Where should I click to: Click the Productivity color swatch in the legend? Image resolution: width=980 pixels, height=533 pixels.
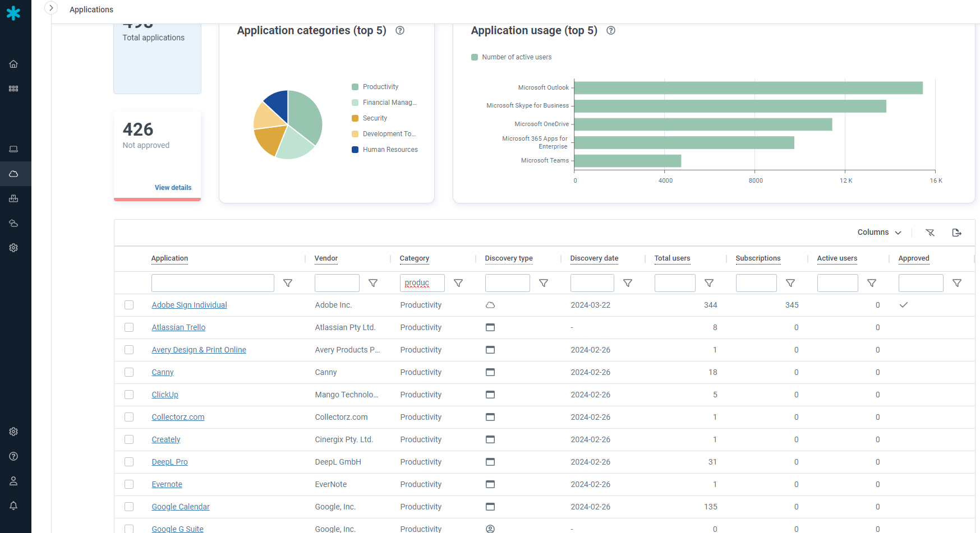click(355, 87)
